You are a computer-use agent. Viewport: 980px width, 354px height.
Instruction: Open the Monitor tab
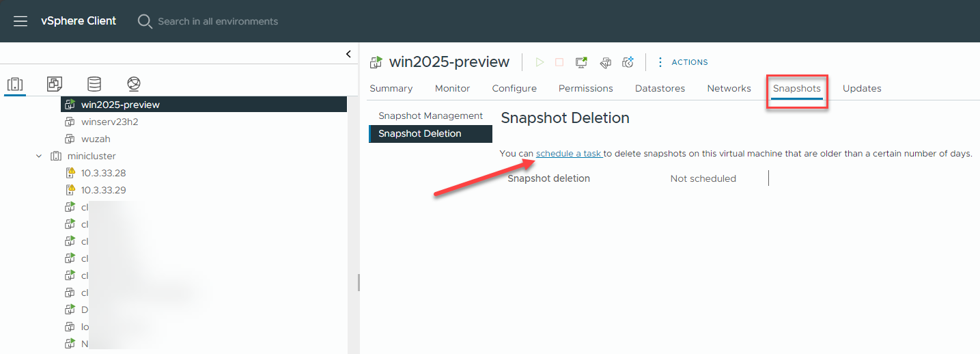pyautogui.click(x=453, y=88)
